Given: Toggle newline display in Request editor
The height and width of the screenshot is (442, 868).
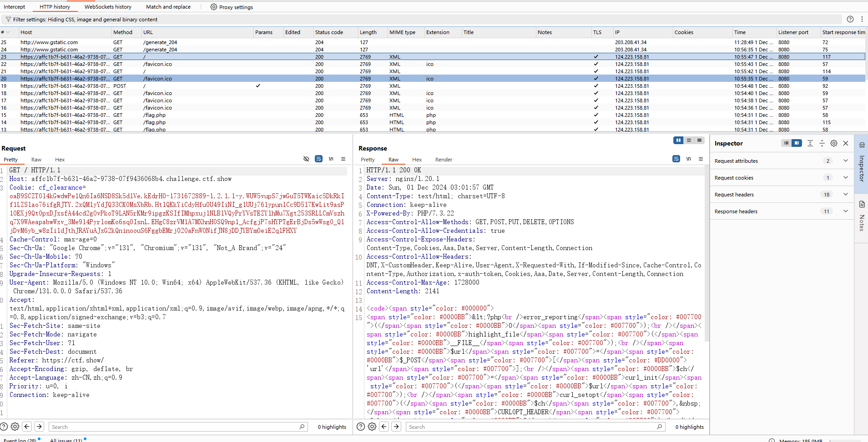Looking at the screenshot, I should tap(331, 159).
